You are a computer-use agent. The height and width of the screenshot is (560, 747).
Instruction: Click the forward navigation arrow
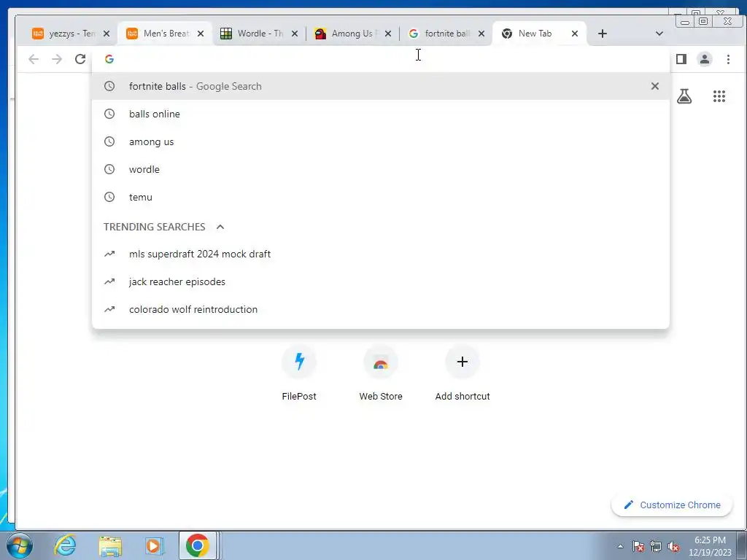tap(57, 59)
